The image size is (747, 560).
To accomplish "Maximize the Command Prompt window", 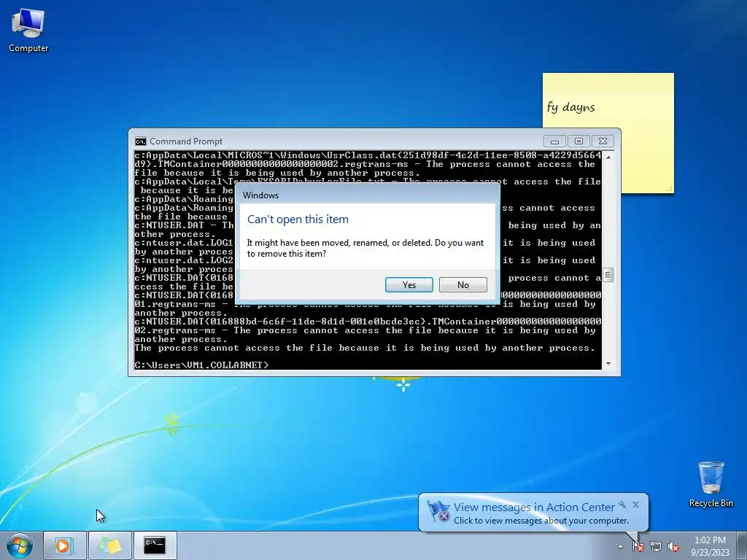I will click(x=578, y=141).
